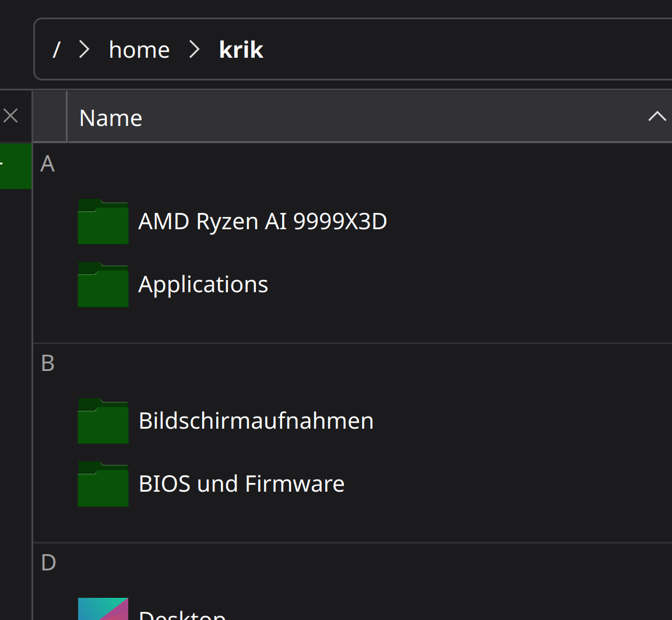Click the group header letter A

[x=48, y=164]
